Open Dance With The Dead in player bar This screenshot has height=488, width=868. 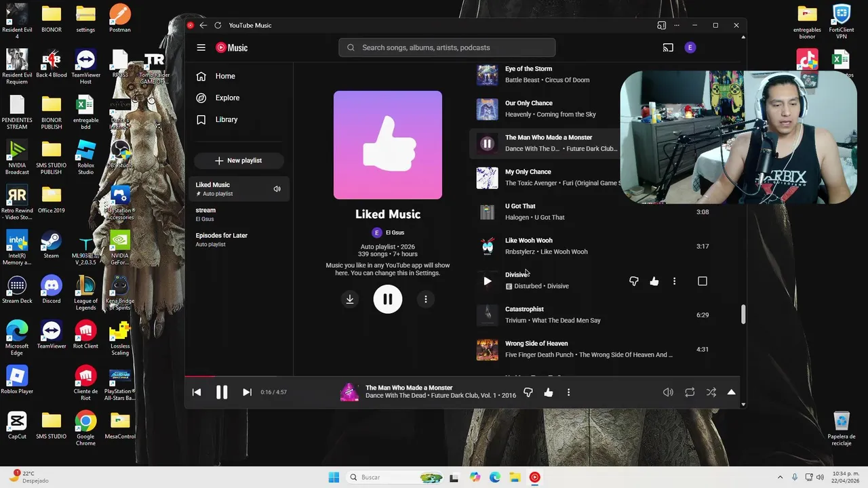pos(395,395)
